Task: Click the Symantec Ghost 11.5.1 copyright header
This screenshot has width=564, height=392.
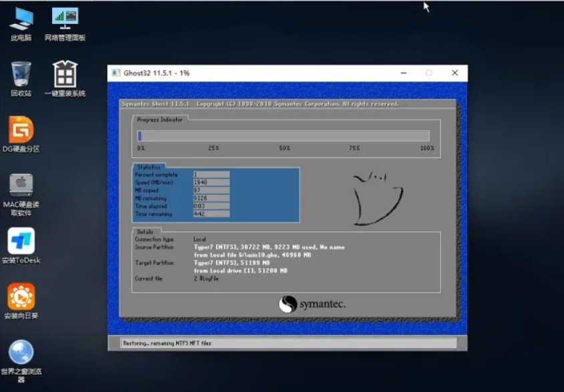Action: 260,104
